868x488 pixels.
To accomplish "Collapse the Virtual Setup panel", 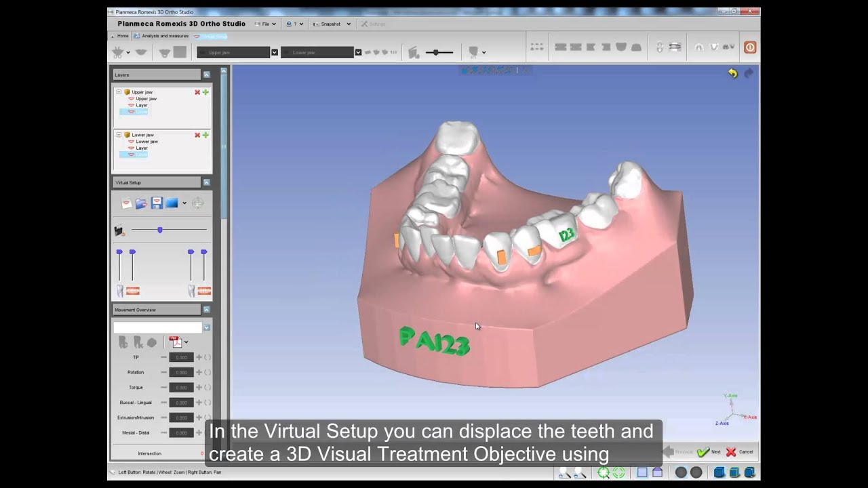I will (206, 182).
